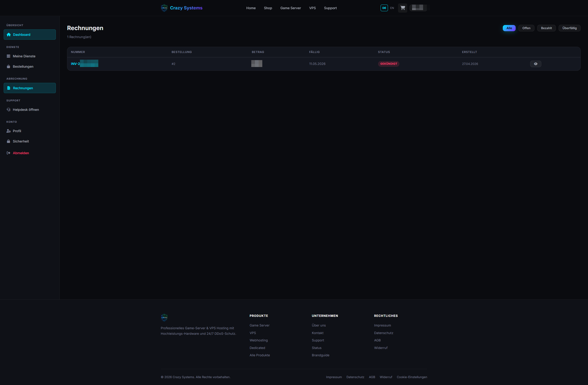Click the Bestellungen bag icon

(8, 67)
